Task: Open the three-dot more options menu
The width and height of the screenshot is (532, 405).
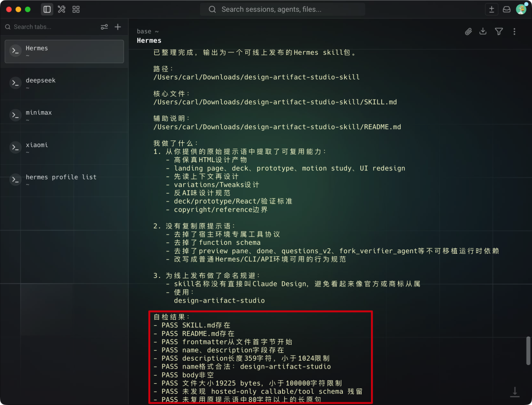Action: 514,32
